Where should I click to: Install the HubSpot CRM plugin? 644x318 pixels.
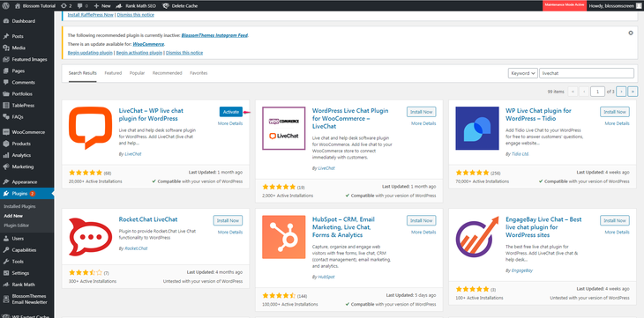click(422, 220)
